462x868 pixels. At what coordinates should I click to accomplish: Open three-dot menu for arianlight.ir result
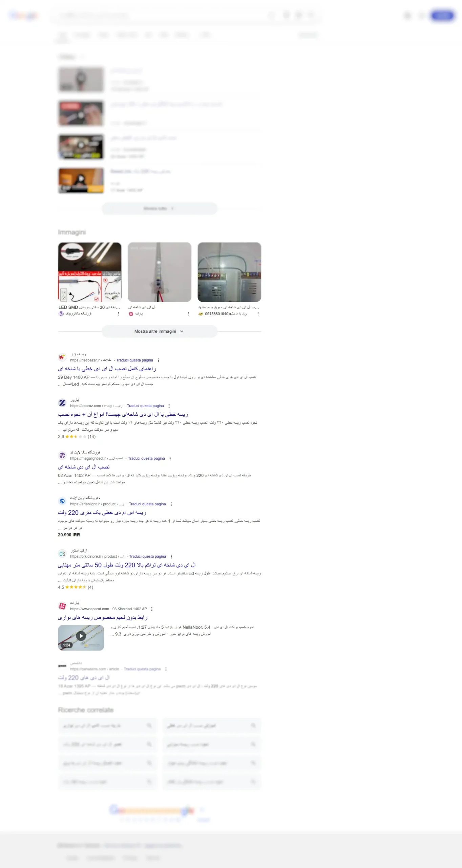tap(171, 504)
